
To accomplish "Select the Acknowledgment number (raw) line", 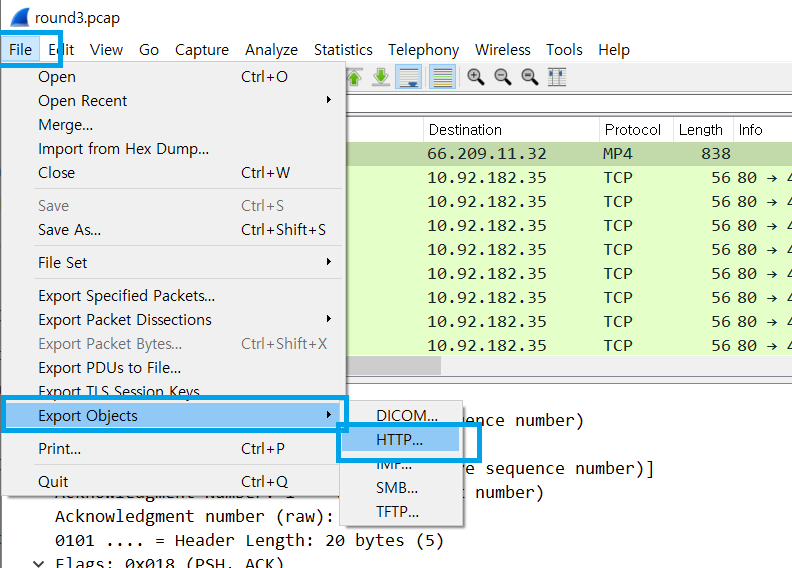I will coord(194,516).
